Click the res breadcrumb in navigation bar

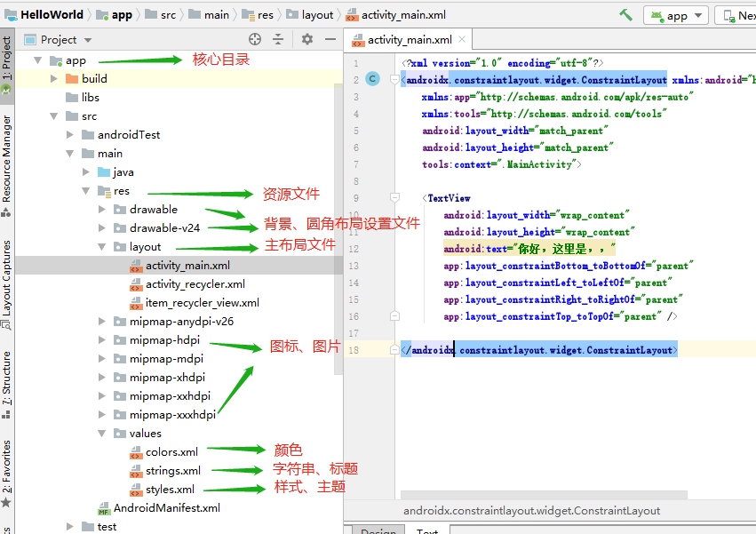(x=258, y=15)
